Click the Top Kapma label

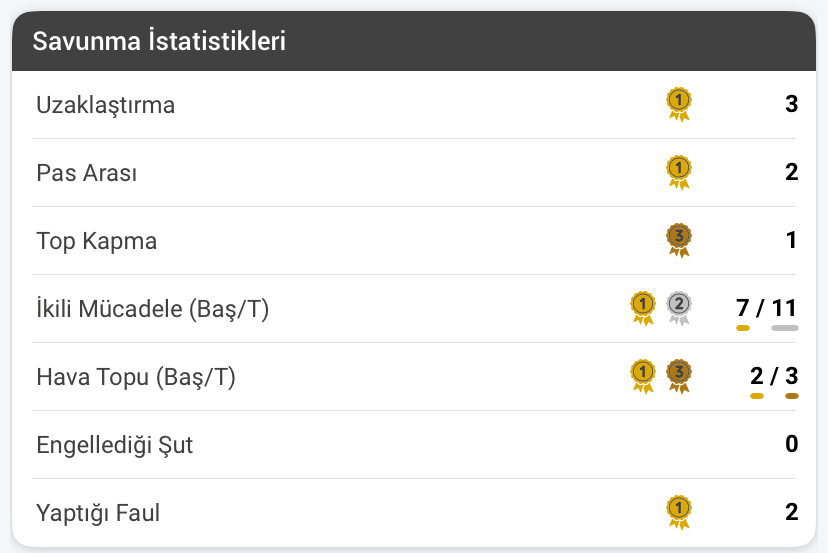click(x=97, y=241)
